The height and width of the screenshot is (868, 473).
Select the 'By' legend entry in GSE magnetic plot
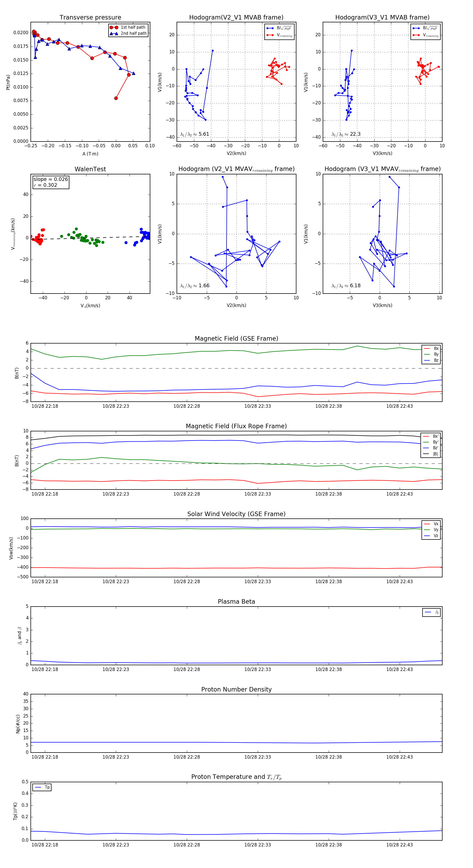[431, 354]
